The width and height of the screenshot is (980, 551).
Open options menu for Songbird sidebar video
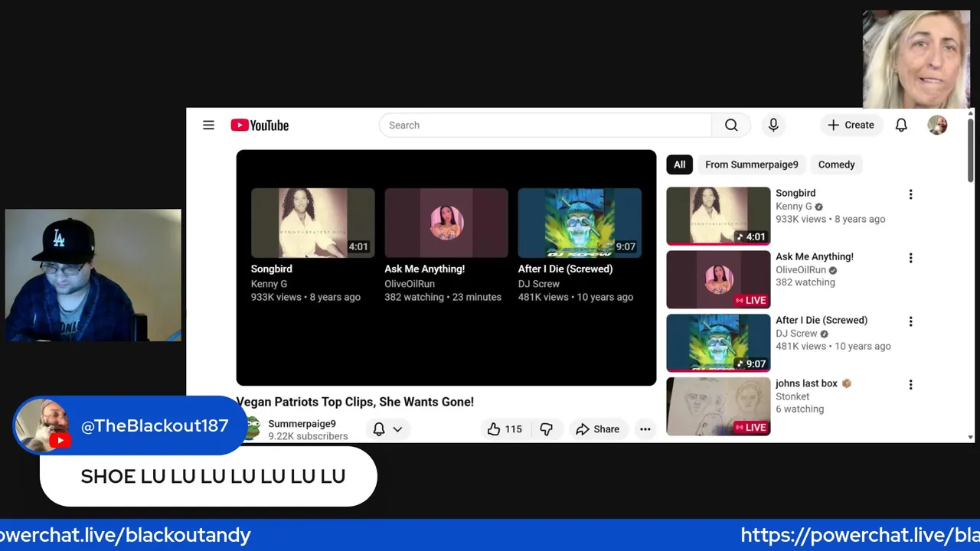(x=910, y=194)
